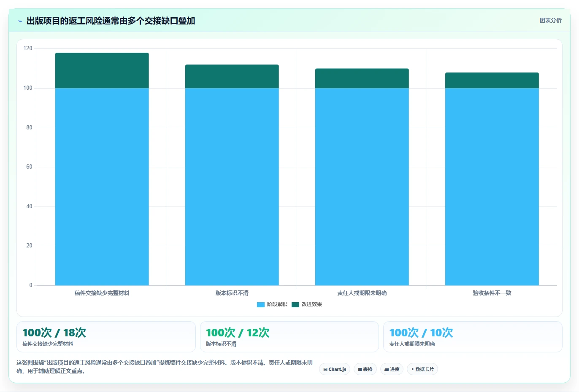Click the chart title 出版项目的返工风险通常由多个交接缺口叠加

coord(111,21)
